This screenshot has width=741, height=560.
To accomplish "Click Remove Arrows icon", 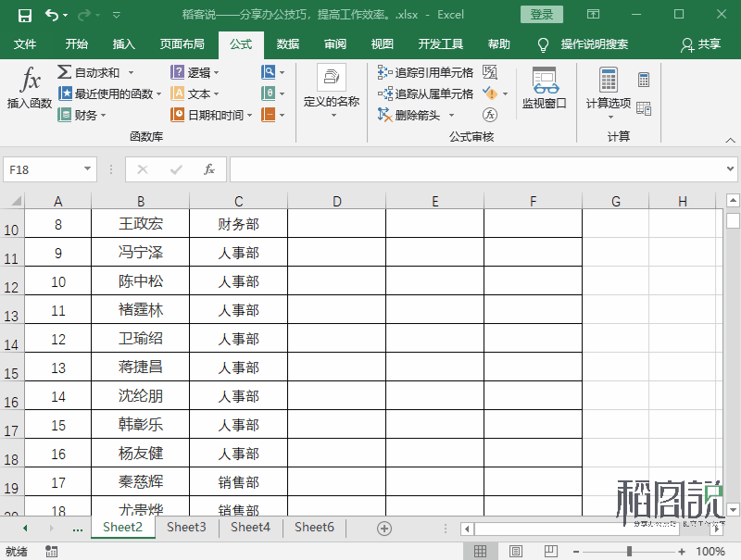I will coord(384,115).
